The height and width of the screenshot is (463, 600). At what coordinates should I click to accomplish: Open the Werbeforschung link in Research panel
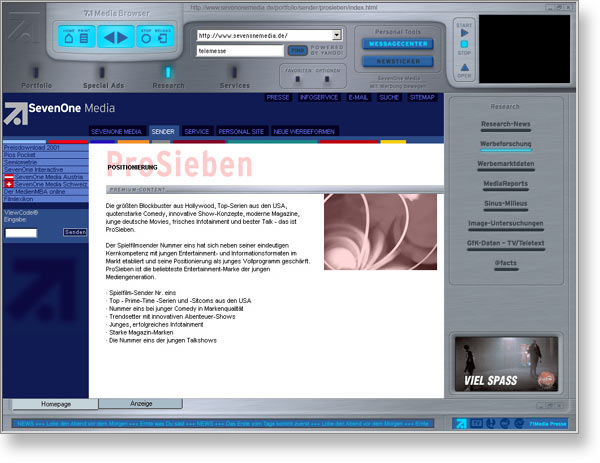(x=505, y=143)
